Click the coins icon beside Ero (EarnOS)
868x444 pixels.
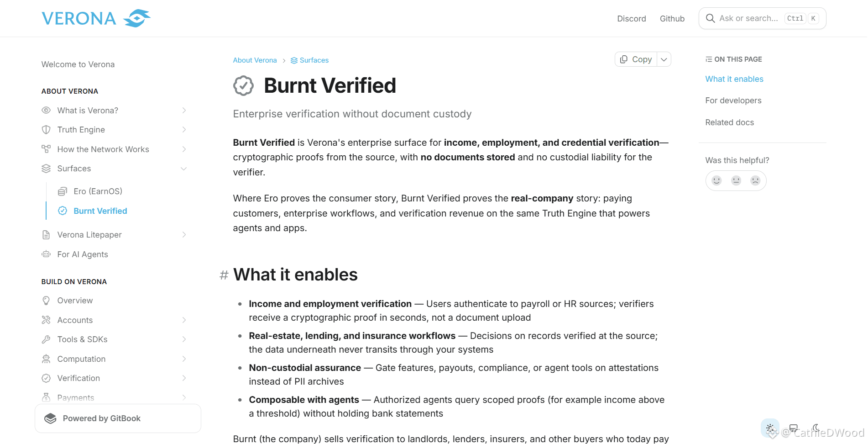click(63, 191)
